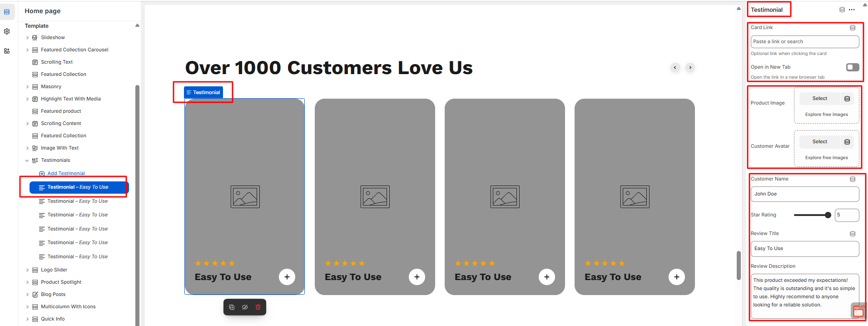Image resolution: width=868 pixels, height=326 pixels.
Task: Click the Customer Name input field
Action: 804,194
